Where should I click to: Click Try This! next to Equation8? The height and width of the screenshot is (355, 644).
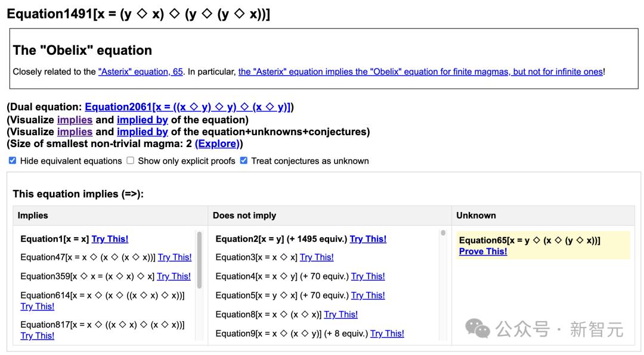[340, 314]
